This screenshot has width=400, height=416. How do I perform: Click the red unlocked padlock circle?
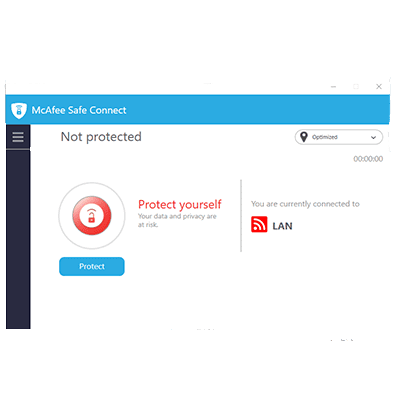click(92, 215)
